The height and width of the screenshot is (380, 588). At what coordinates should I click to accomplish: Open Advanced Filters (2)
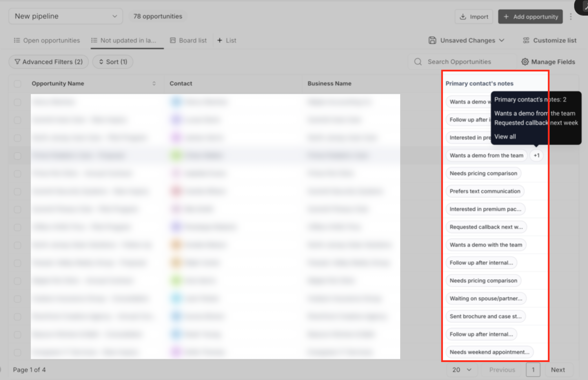pyautogui.click(x=48, y=62)
